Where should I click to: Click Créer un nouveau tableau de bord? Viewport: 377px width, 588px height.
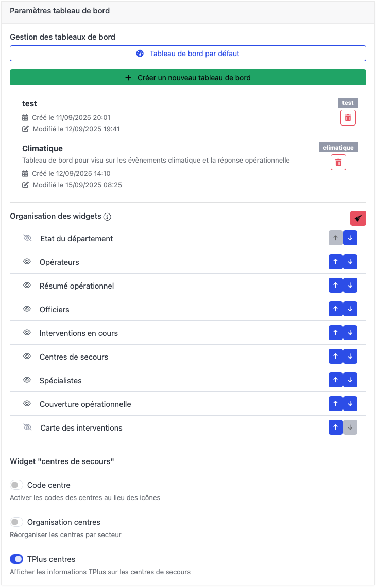[188, 78]
